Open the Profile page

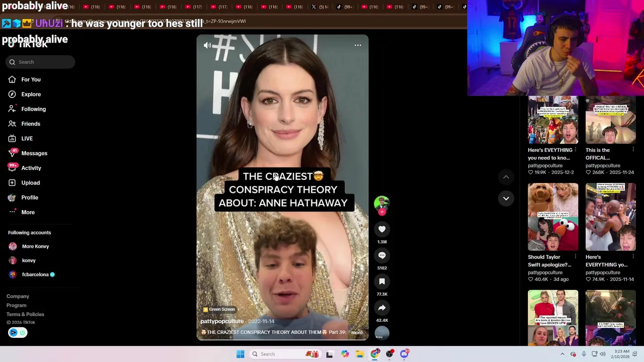[30, 198]
